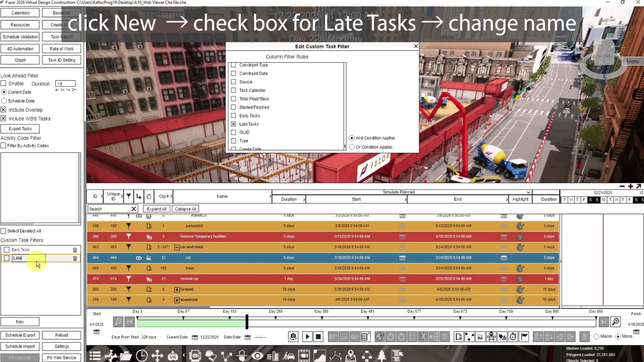Select And Condition Applies
The image size is (644, 362).
tap(352, 138)
